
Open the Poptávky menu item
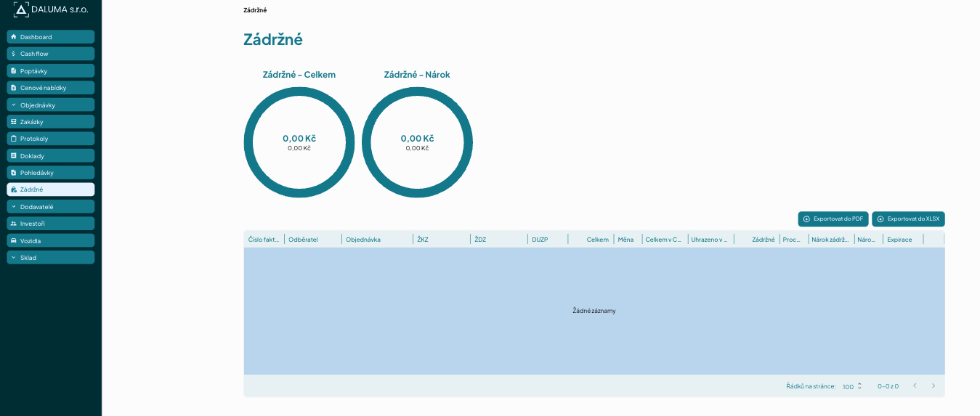pos(51,70)
